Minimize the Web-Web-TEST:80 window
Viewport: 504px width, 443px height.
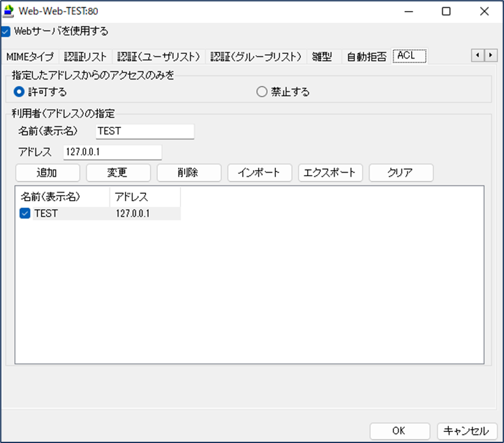click(x=409, y=12)
